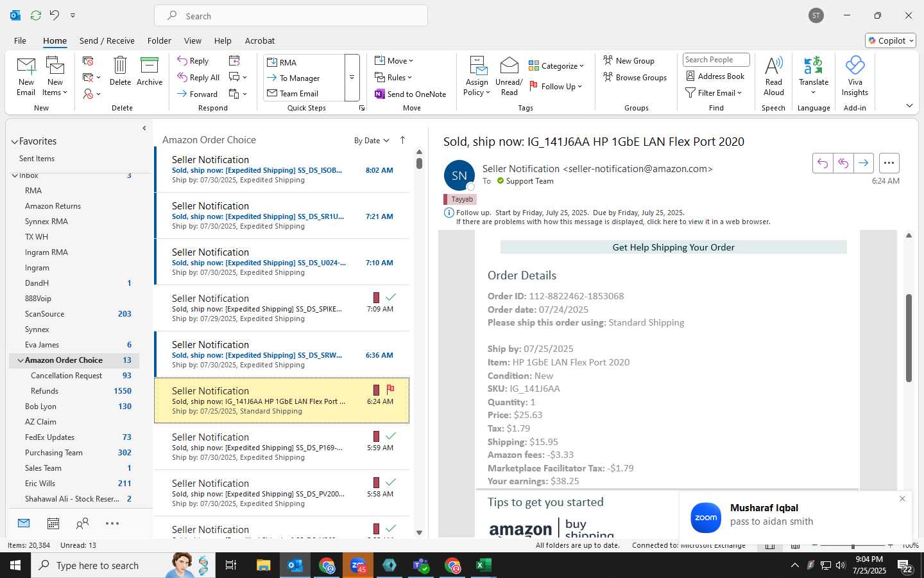Image resolution: width=924 pixels, height=578 pixels.
Task: Open the 8:02 AM Seller Notification email
Action: (282, 170)
